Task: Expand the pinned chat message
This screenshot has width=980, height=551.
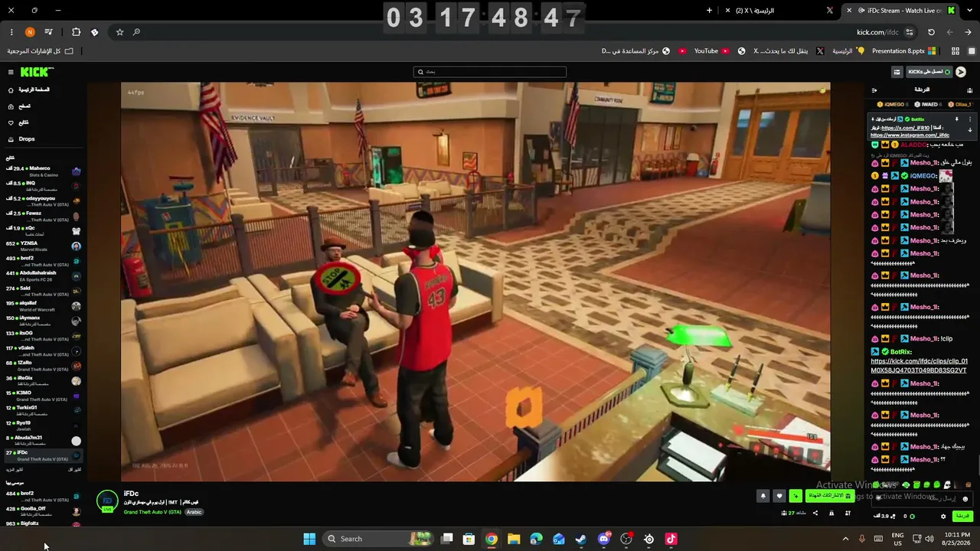Action: tap(970, 130)
